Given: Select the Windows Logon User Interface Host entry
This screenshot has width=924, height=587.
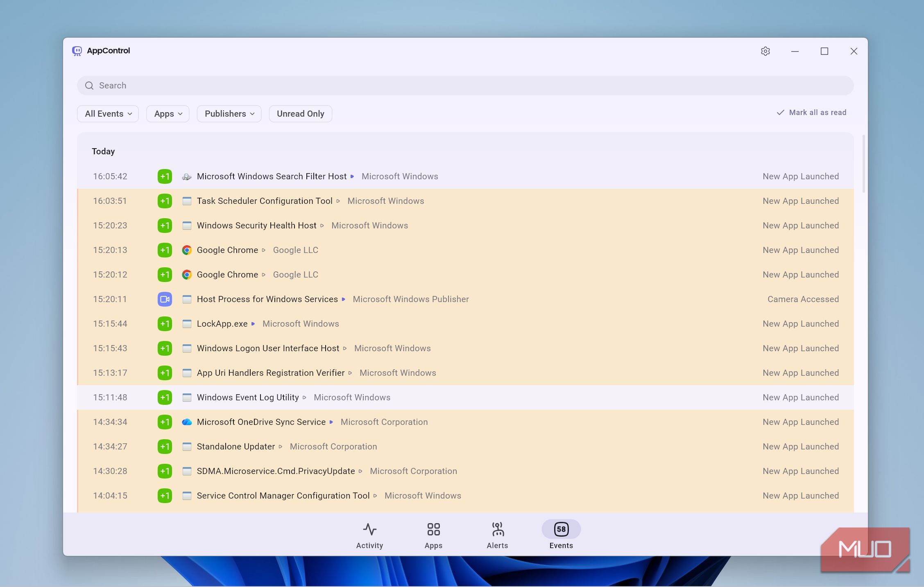Looking at the screenshot, I should (x=465, y=348).
